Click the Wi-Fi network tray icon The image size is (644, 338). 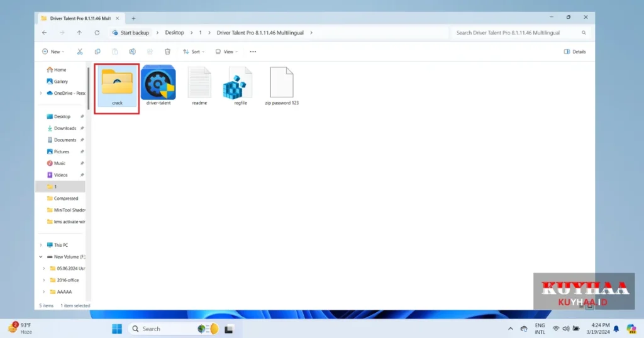click(556, 329)
